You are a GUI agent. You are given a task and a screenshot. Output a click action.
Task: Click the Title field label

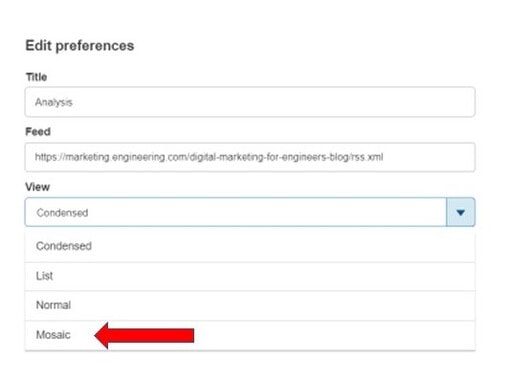36,77
